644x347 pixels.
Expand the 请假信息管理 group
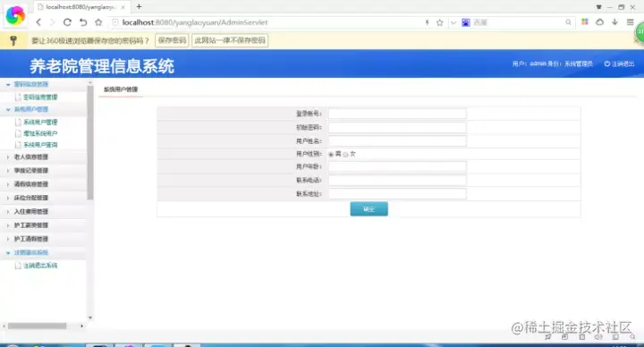(x=30, y=184)
